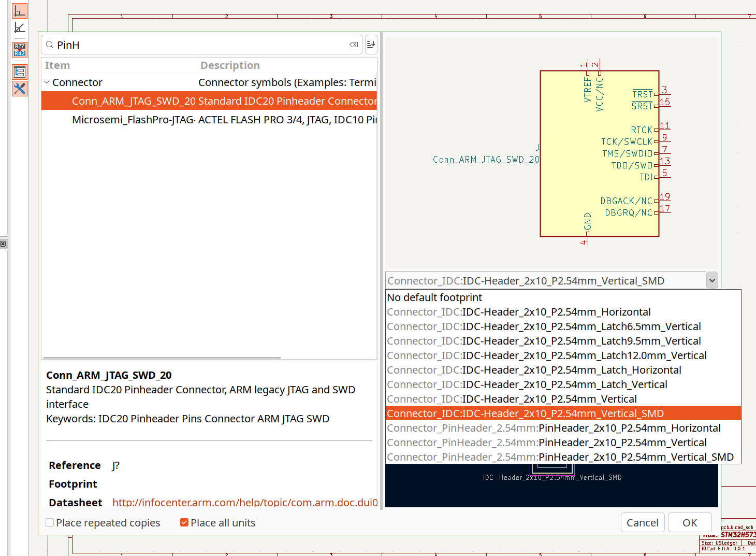Choose IDC-Header Latch6.5mm_Vertical footprint
Screen dimensions: 756x556
click(x=563, y=326)
